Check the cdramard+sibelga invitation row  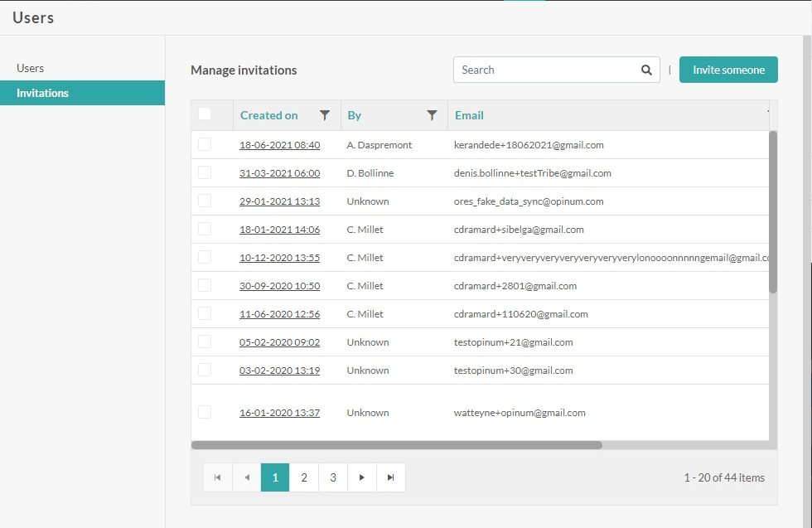[x=204, y=229]
